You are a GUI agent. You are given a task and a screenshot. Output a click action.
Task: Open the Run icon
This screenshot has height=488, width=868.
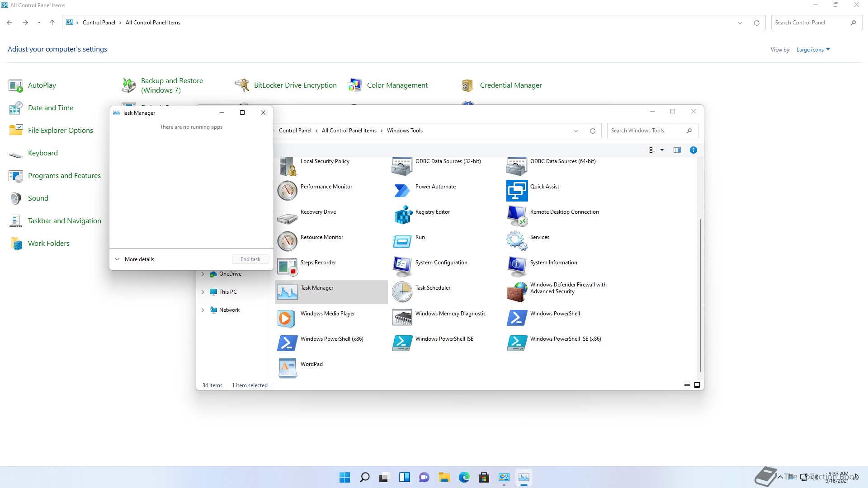(x=402, y=241)
